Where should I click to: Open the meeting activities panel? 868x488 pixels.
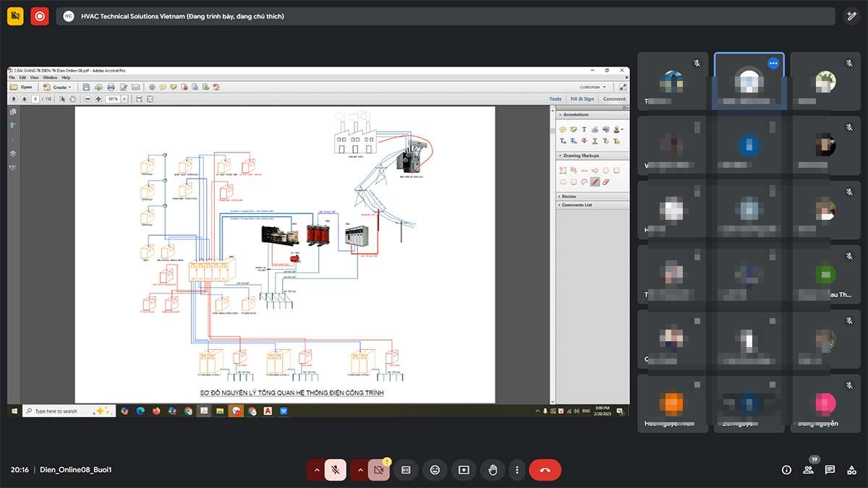point(851,470)
